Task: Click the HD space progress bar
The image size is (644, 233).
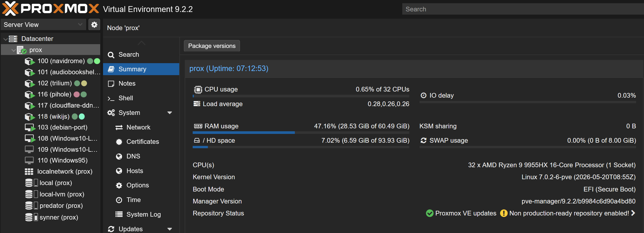Action: [x=301, y=147]
